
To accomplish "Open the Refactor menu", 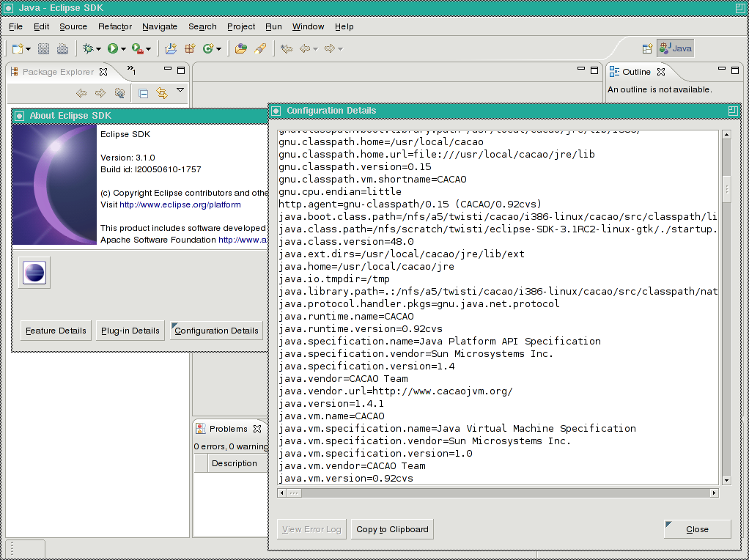I will (114, 27).
